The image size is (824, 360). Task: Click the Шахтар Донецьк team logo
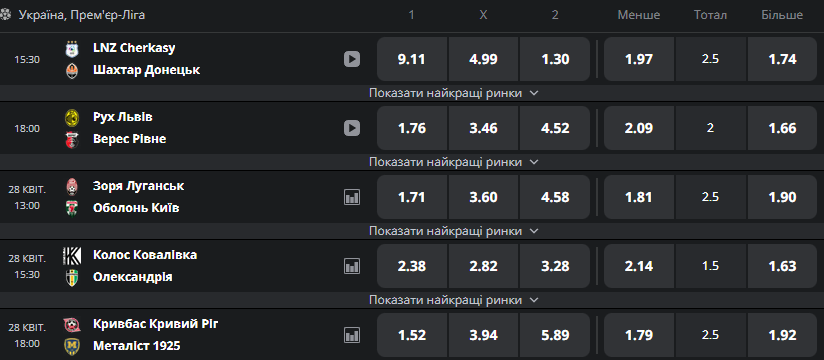(x=72, y=71)
